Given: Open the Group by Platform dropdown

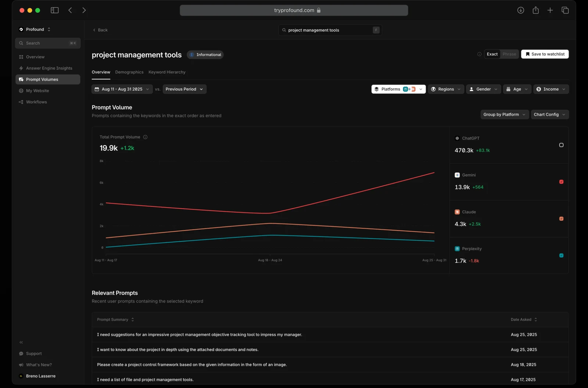Looking at the screenshot, I should coord(505,115).
